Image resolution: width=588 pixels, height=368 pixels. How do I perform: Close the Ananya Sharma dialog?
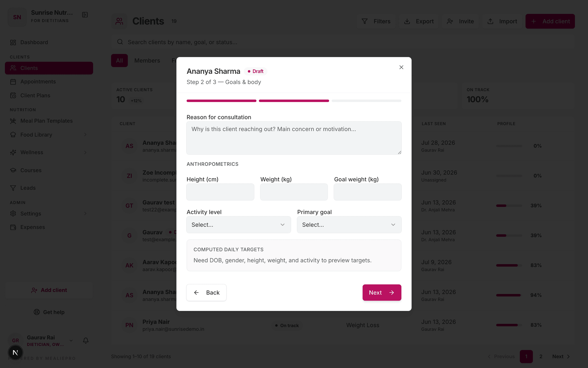[x=401, y=67]
